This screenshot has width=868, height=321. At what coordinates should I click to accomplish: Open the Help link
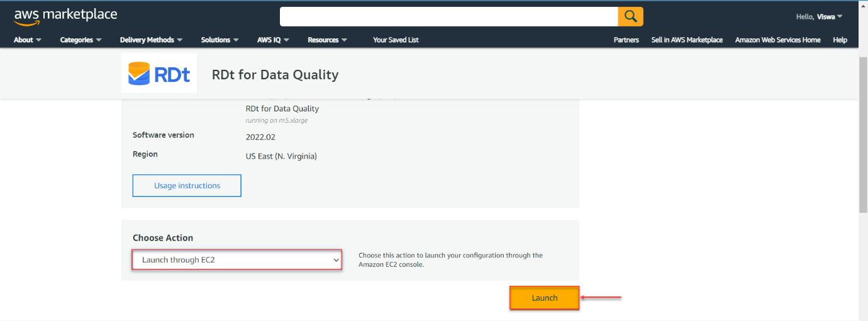(840, 40)
